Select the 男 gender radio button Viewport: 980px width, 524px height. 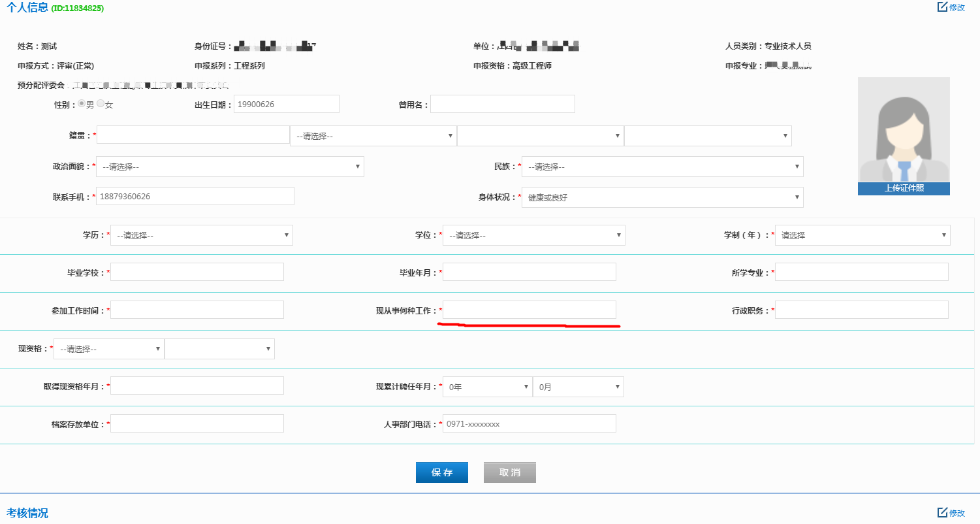click(82, 104)
